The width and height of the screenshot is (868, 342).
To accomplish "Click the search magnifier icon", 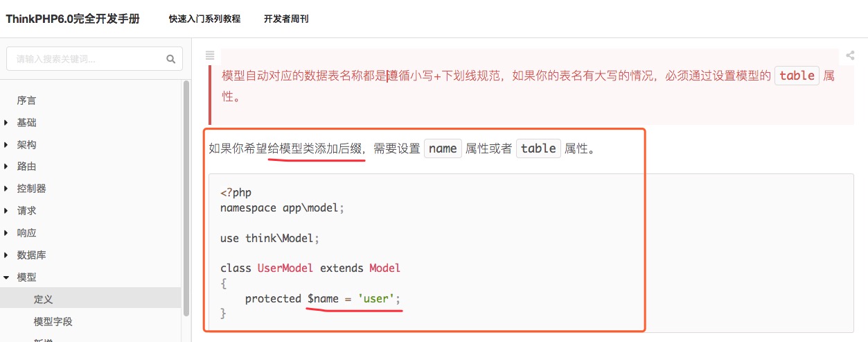I will pos(170,59).
